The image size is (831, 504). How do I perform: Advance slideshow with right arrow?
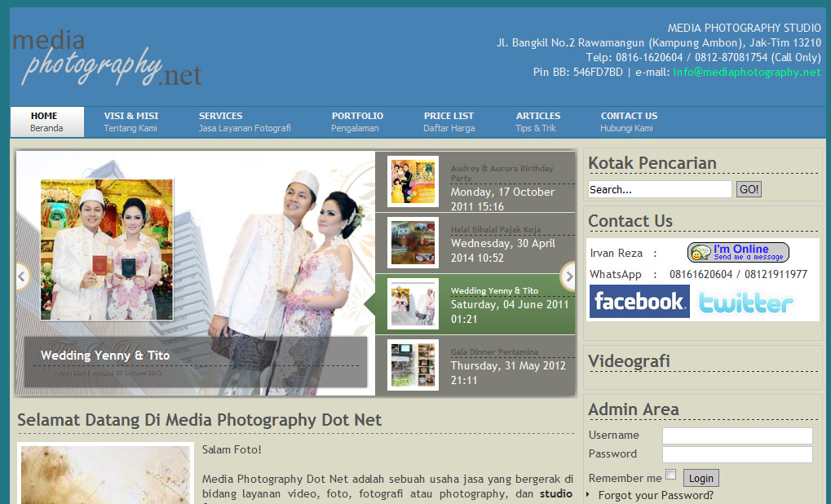click(568, 276)
